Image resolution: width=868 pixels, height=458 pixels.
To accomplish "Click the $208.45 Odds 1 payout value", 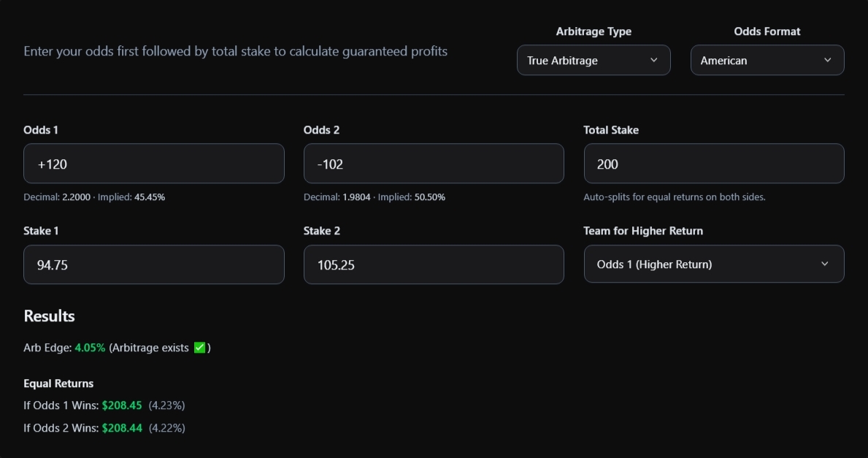I will (123, 405).
